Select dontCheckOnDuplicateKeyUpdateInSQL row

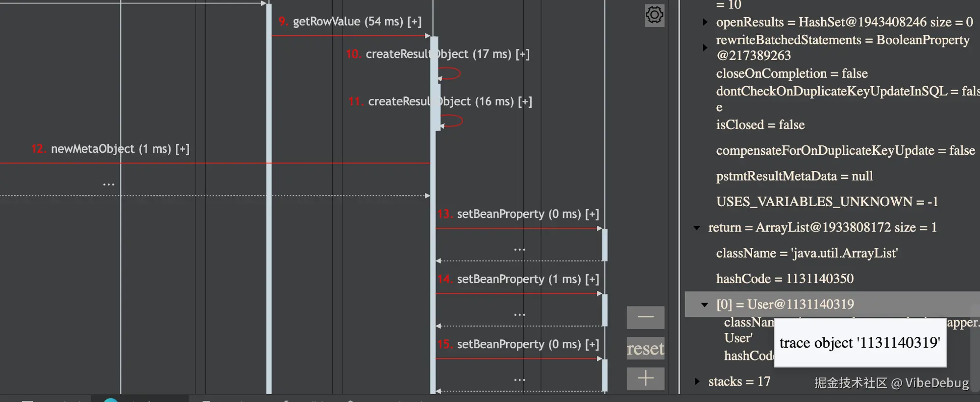pos(848,99)
